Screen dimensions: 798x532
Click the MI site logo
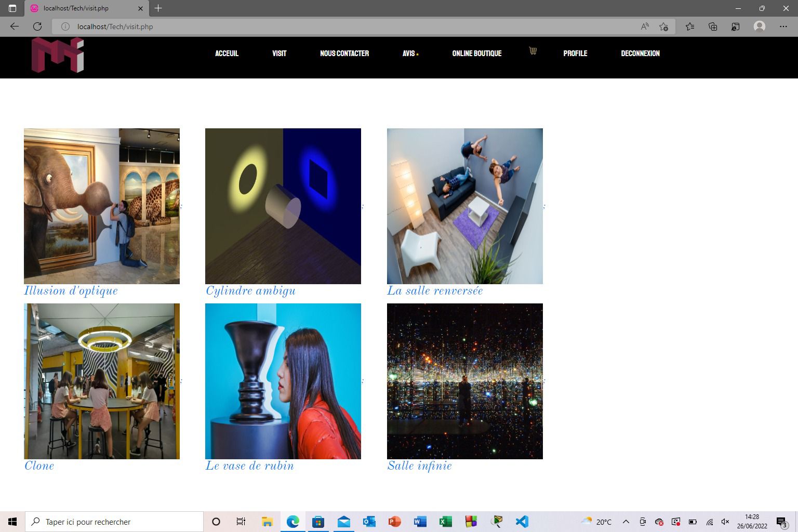(x=57, y=55)
